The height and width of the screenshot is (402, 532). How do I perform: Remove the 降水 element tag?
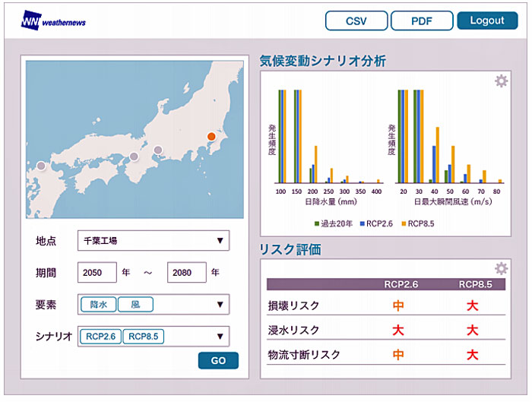[98, 304]
